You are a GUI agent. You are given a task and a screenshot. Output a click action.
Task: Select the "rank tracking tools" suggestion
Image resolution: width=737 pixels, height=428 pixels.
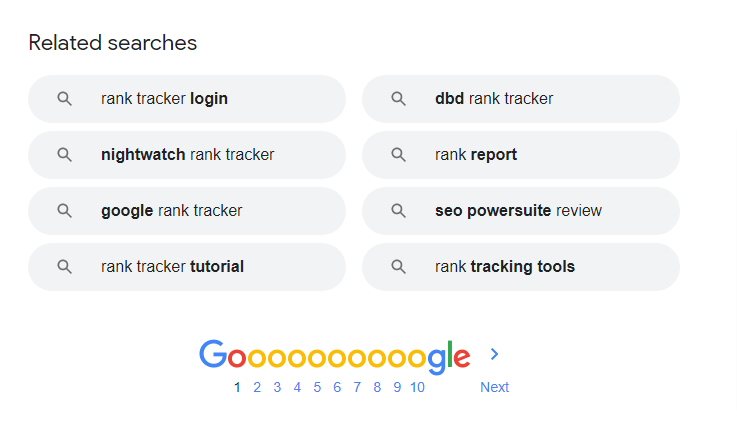pyautogui.click(x=505, y=267)
